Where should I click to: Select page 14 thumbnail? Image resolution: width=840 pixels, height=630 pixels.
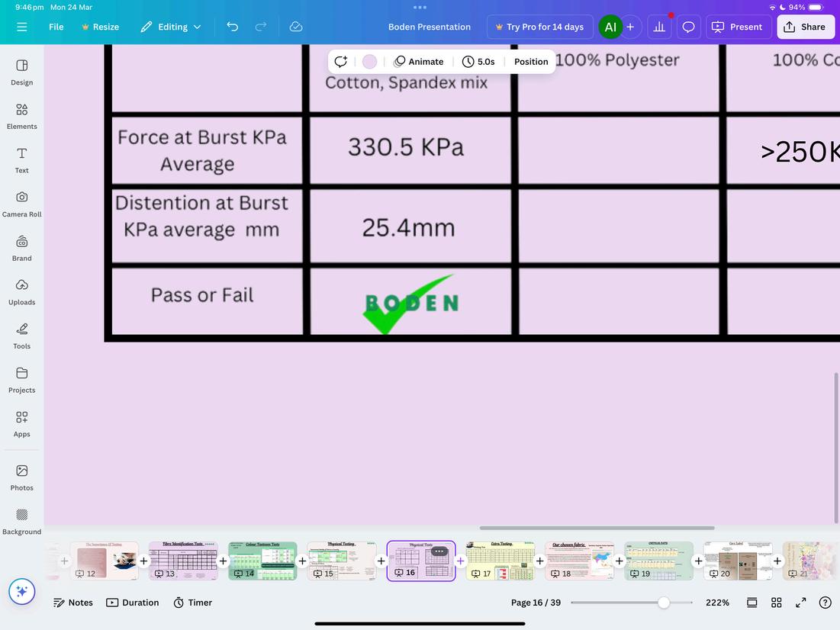[x=262, y=561]
